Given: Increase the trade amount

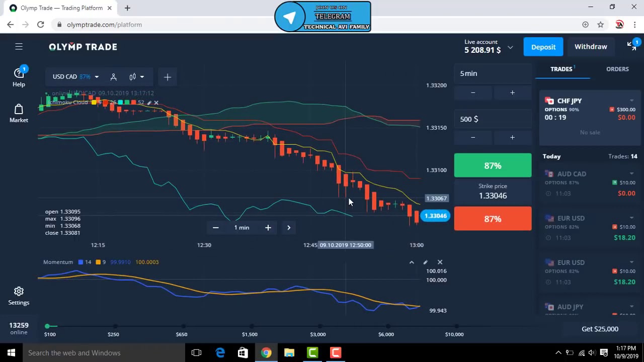Looking at the screenshot, I should 512,137.
